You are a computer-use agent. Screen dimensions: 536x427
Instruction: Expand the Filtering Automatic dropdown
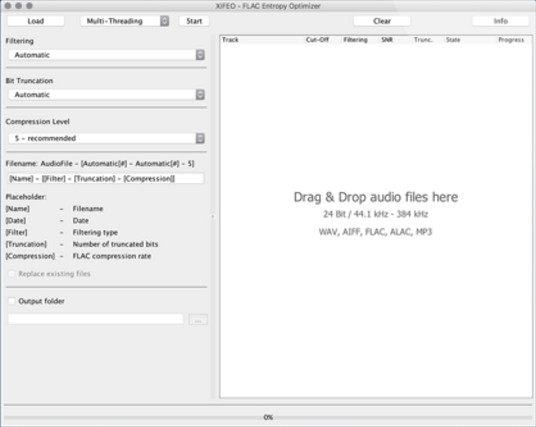tap(106, 55)
